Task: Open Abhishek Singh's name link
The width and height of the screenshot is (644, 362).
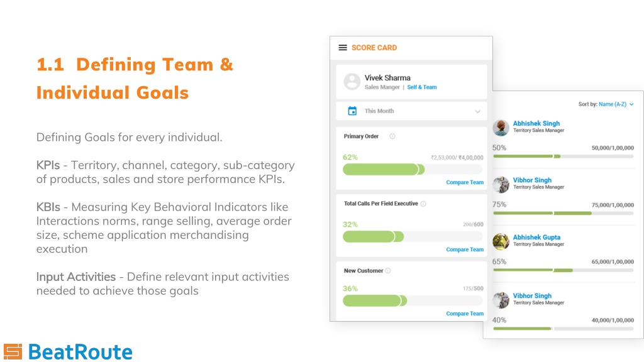Action: pos(536,124)
